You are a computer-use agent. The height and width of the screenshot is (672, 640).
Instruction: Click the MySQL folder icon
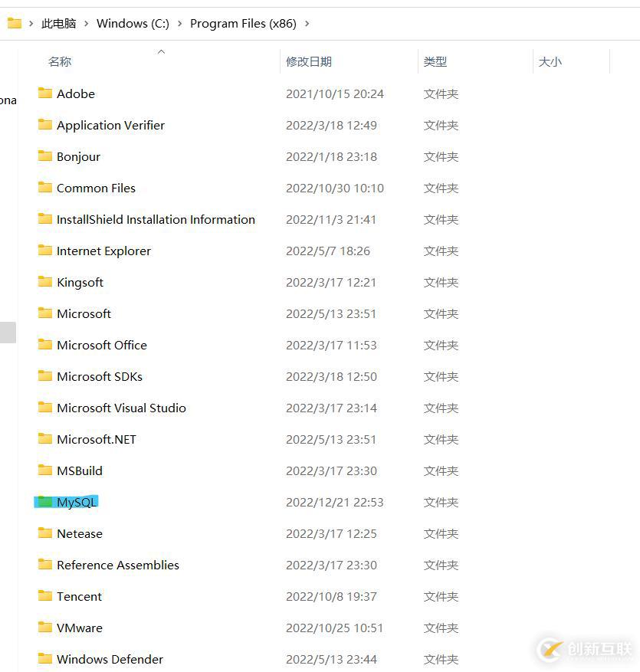click(45, 501)
